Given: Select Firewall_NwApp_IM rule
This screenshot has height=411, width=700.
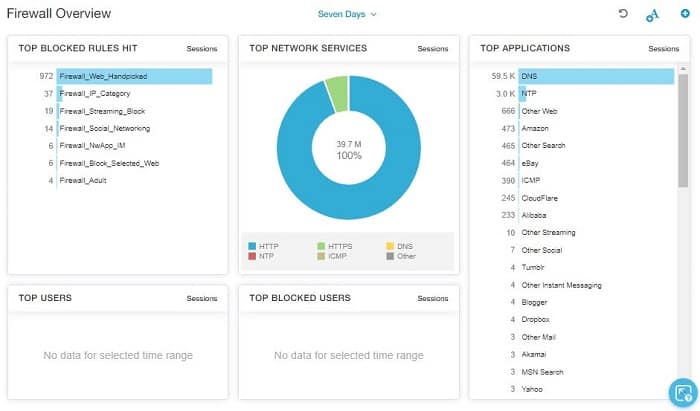Looking at the screenshot, I should click(x=92, y=145).
